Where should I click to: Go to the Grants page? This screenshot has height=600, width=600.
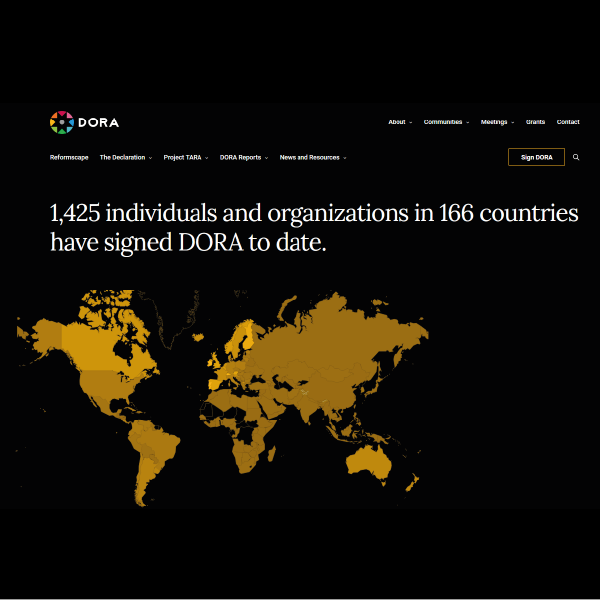[535, 122]
